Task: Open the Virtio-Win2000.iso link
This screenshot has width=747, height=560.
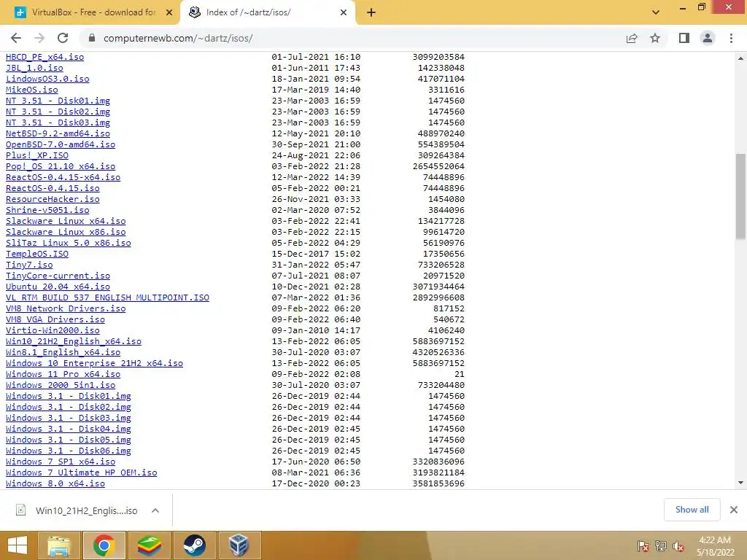Action: 53,330
